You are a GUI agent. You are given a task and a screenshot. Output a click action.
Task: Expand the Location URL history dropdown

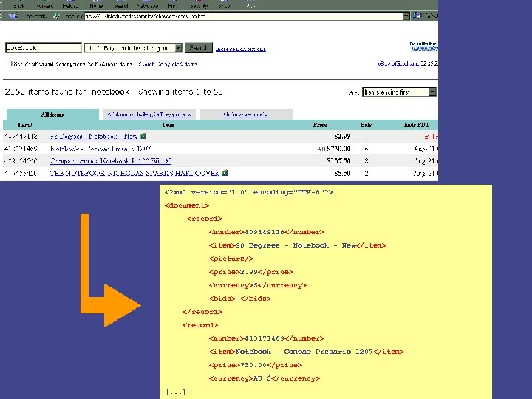[x=406, y=16]
